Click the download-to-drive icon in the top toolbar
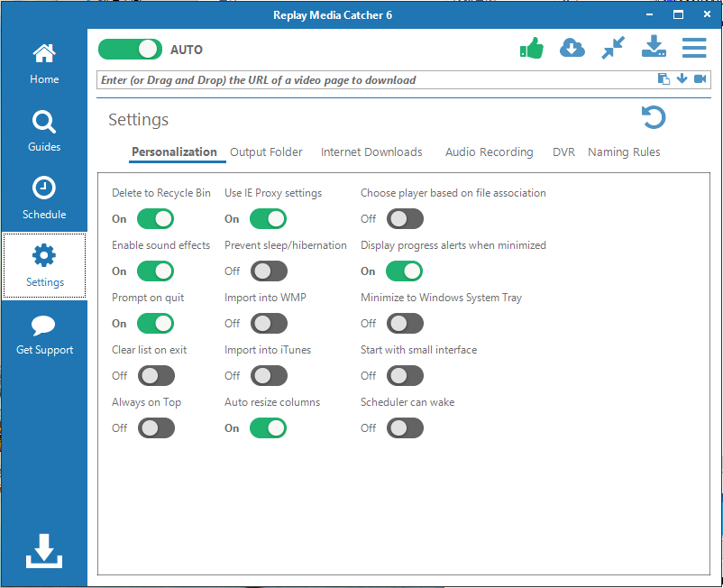This screenshot has height=588, width=723. click(x=654, y=48)
